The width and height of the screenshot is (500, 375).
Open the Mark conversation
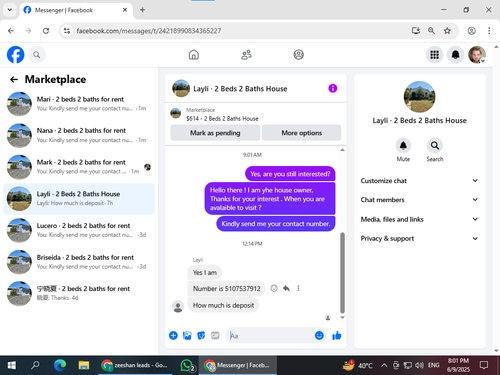pyautogui.click(x=79, y=167)
